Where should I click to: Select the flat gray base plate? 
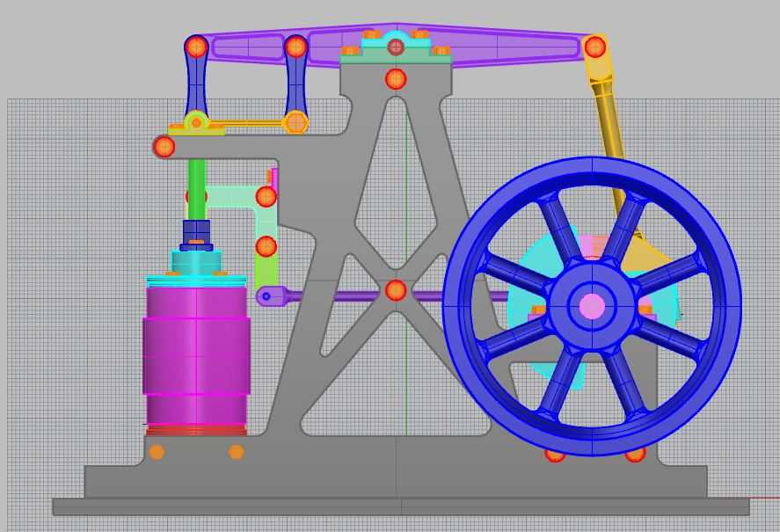click(401, 506)
